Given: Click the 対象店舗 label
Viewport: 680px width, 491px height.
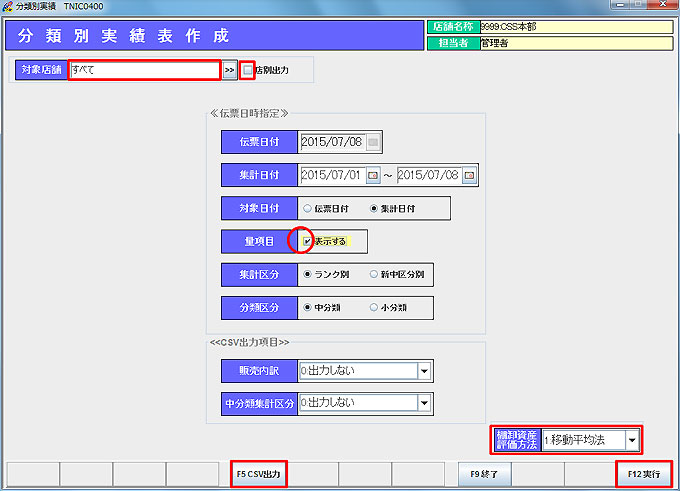Looking at the screenshot, I should coord(41,70).
